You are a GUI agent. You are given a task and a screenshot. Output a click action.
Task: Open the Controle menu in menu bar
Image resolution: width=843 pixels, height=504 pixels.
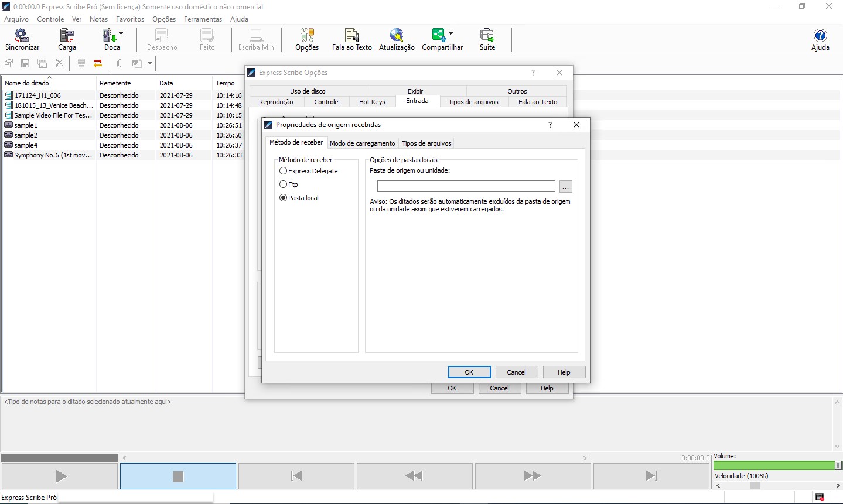(50, 19)
